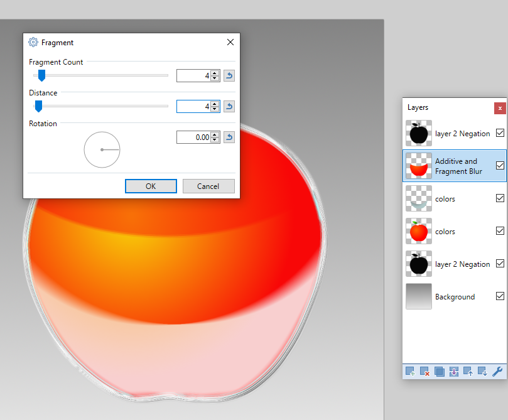Click the 'Background' layer name
Screen dimensions: 508x420
pos(455,296)
